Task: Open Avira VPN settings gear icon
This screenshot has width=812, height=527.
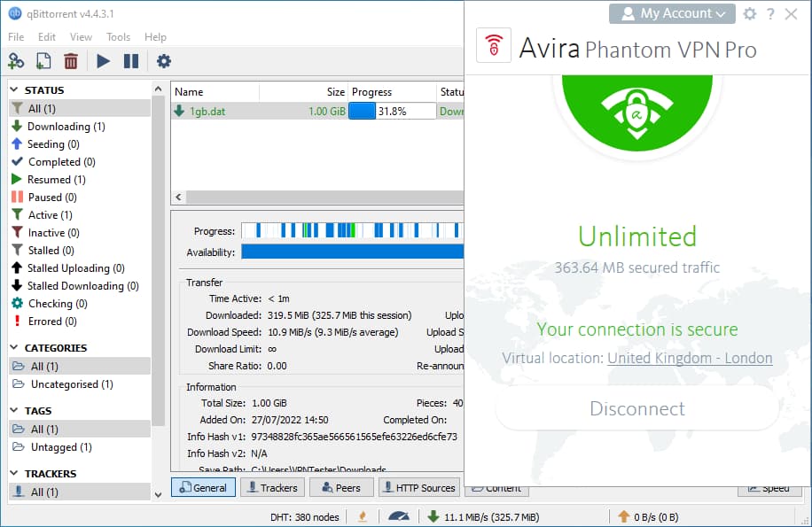Action: point(749,13)
